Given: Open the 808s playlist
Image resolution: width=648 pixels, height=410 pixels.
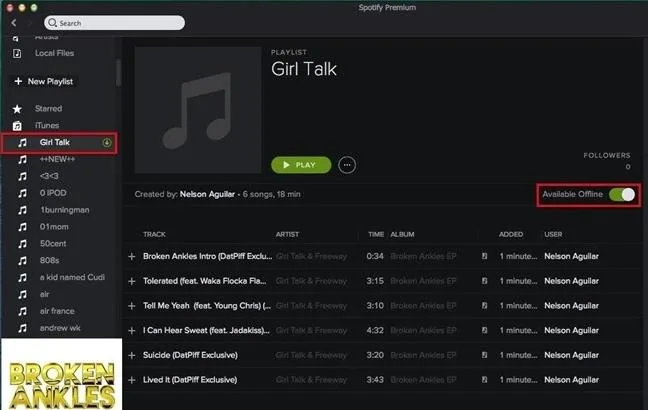Looking at the screenshot, I should (x=49, y=260).
